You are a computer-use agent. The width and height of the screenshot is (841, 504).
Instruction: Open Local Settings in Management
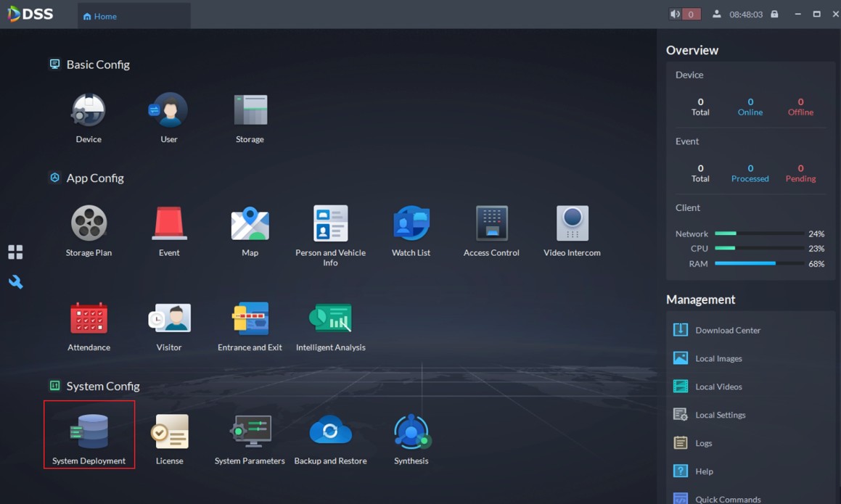[x=720, y=415]
